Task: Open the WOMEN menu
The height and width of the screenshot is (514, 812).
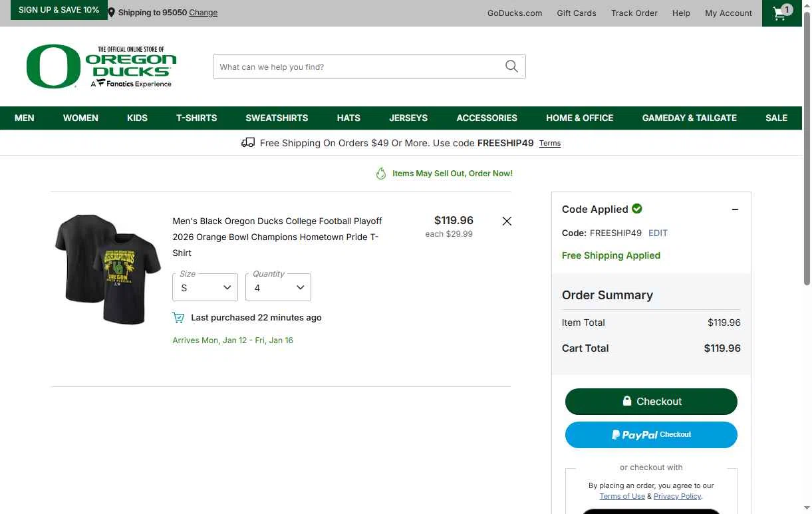Action: [x=80, y=118]
